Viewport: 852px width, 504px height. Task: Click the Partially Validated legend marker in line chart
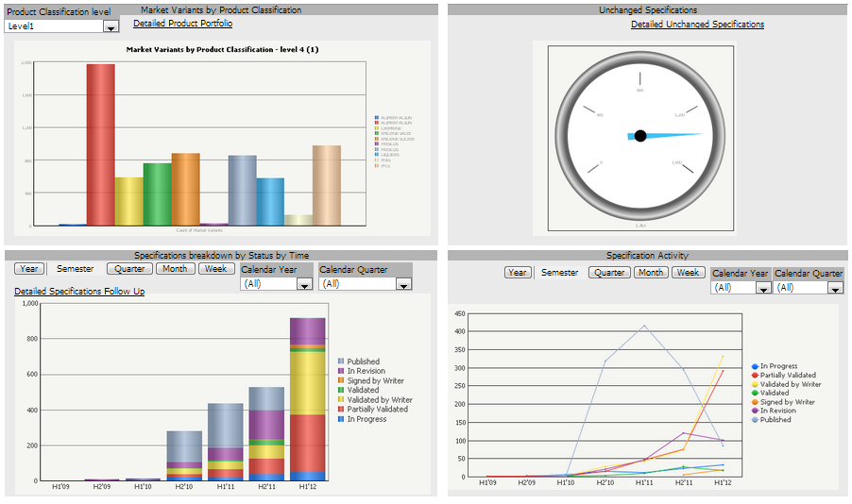coord(755,376)
